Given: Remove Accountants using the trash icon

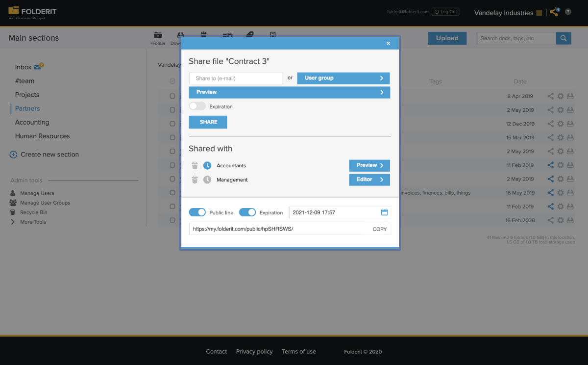Looking at the screenshot, I should (x=195, y=165).
